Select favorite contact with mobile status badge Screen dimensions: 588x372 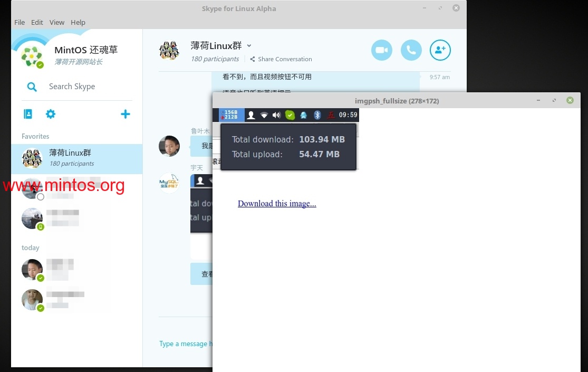77,218
